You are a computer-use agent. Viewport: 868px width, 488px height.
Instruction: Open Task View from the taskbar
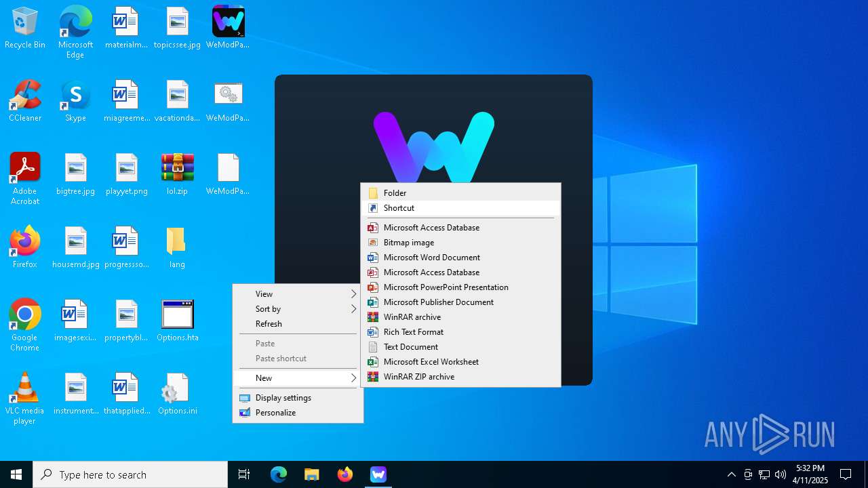point(244,474)
